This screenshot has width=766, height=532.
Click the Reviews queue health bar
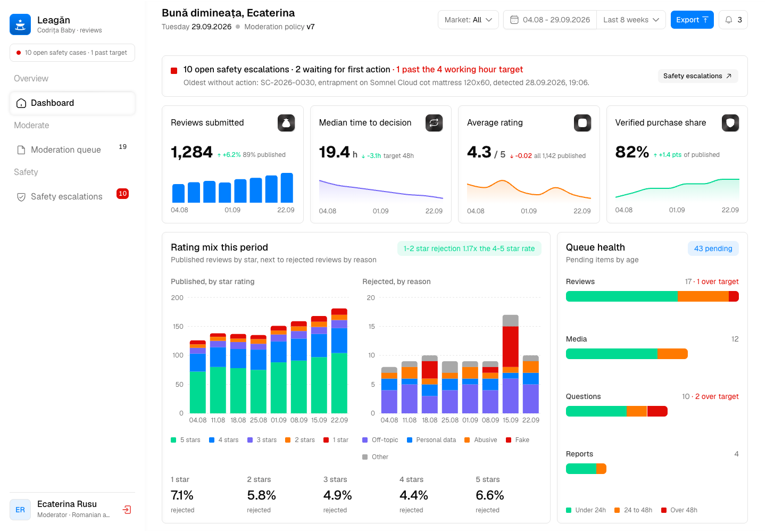[652, 296]
